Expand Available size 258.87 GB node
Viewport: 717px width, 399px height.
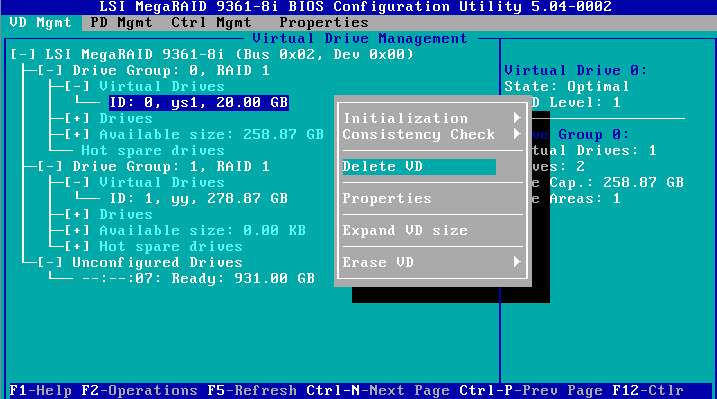(x=77, y=134)
